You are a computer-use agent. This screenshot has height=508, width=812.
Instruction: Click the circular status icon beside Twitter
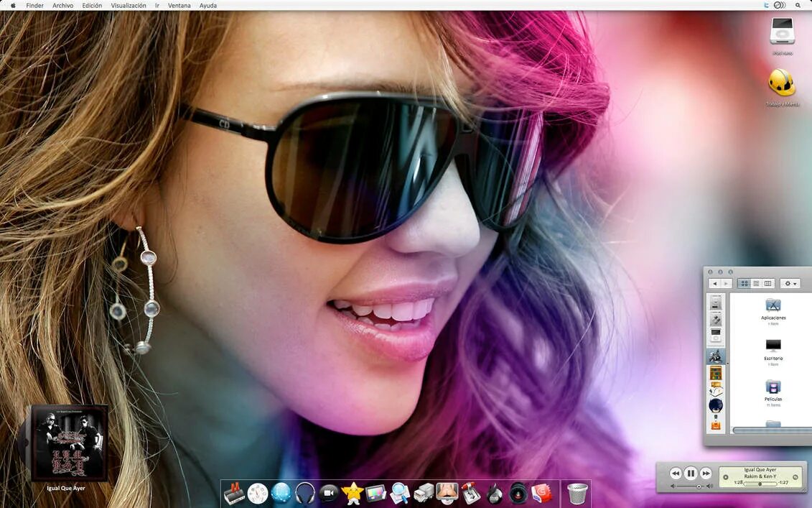[780, 5]
